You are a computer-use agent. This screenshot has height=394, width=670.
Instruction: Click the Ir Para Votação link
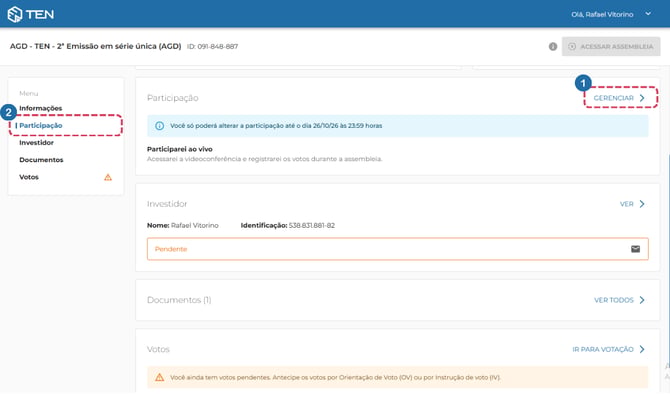(x=603, y=349)
